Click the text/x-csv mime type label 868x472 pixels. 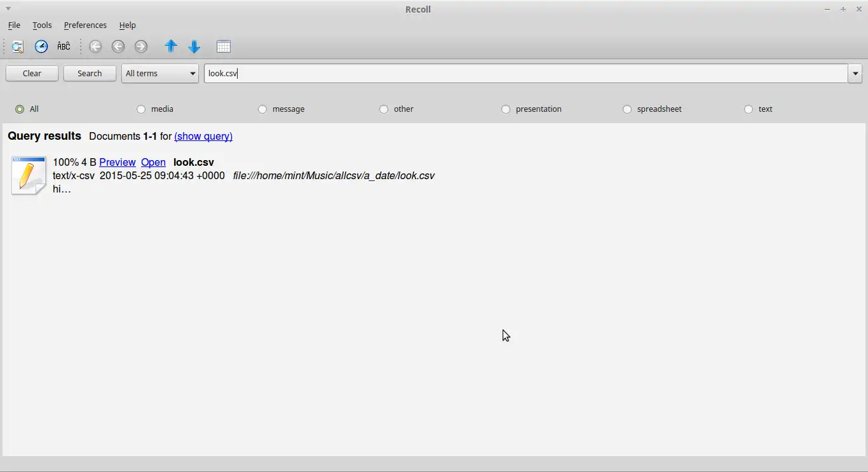point(74,176)
